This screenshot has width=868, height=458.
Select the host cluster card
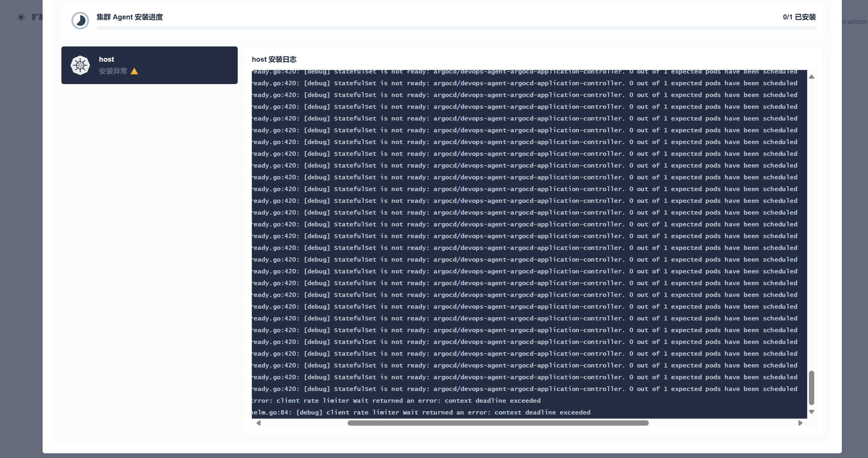tap(149, 65)
